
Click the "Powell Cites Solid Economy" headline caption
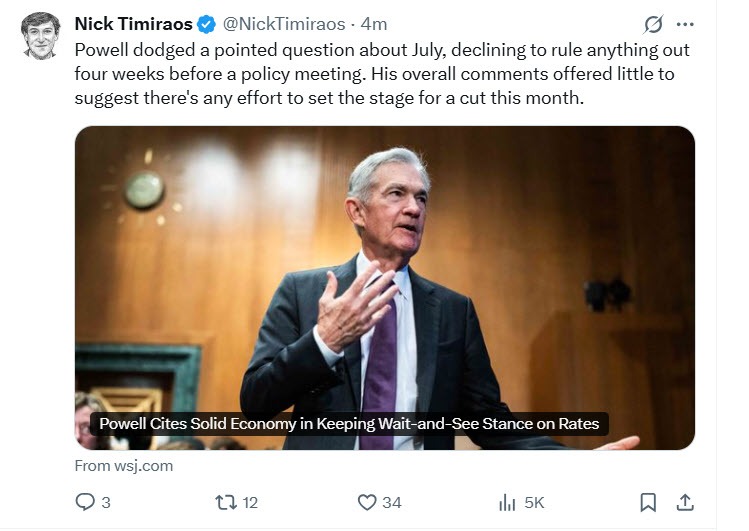pos(349,423)
